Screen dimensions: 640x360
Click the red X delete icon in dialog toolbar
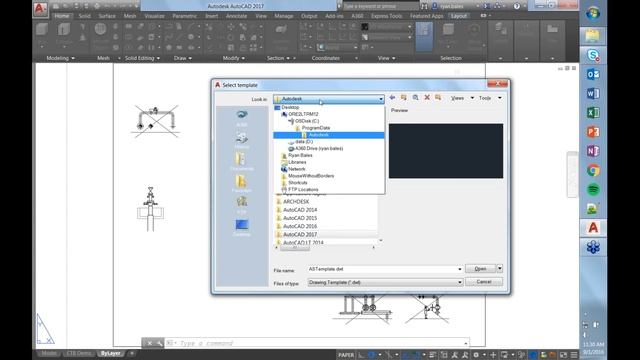[427, 98]
